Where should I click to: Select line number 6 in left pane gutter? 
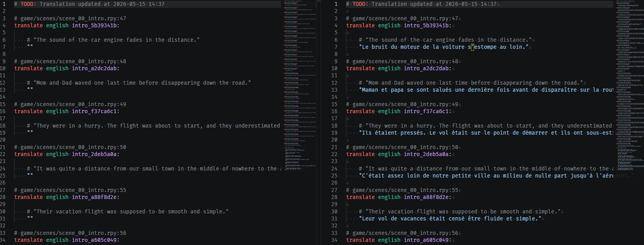click(4, 40)
